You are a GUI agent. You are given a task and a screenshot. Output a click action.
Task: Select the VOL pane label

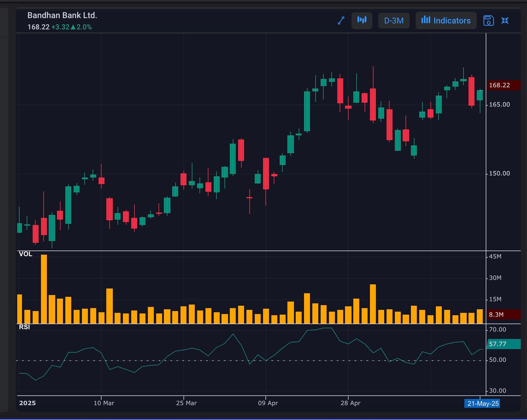[26, 254]
